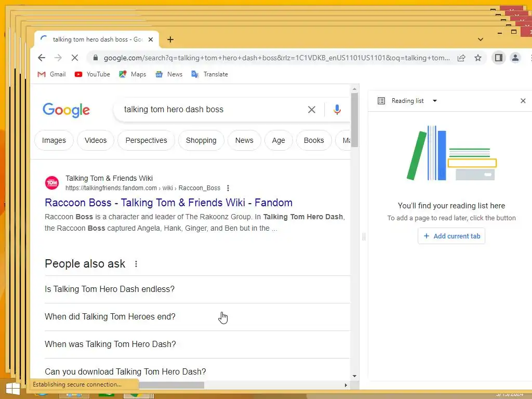Viewport: 532px width, 399px height.
Task: Open the Translate bookmark
Action: 209,74
